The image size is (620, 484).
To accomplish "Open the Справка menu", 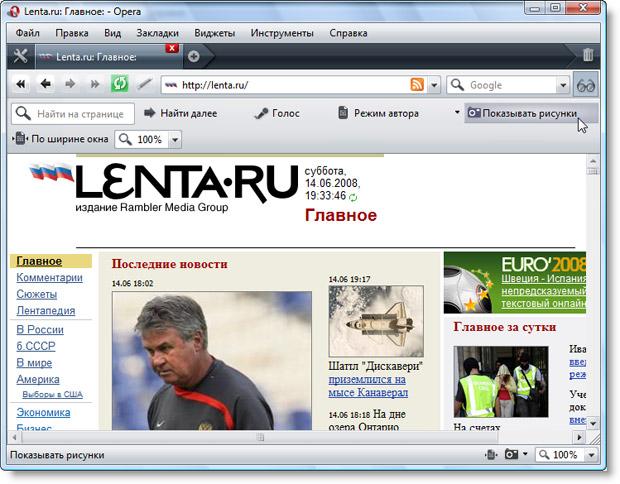I will [x=348, y=33].
